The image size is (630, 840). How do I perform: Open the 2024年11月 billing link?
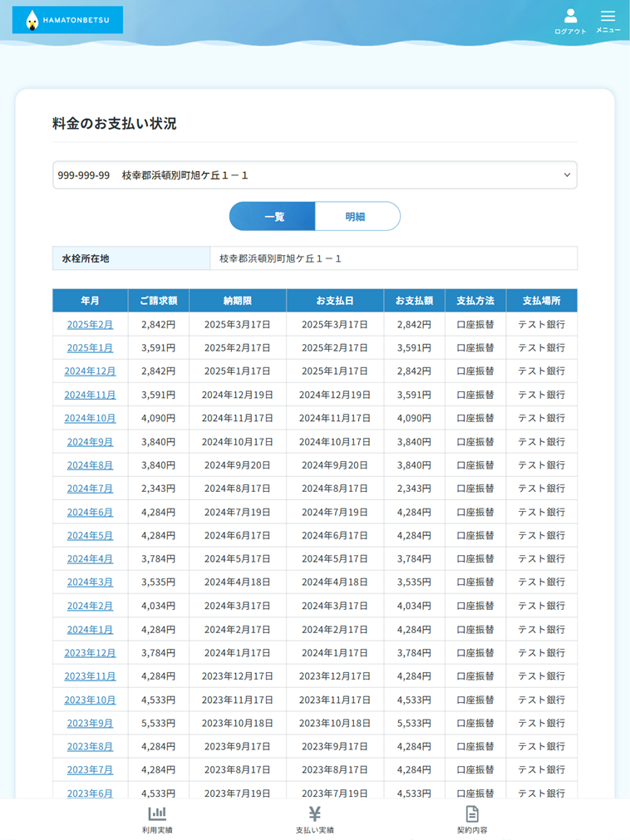pos(90,395)
